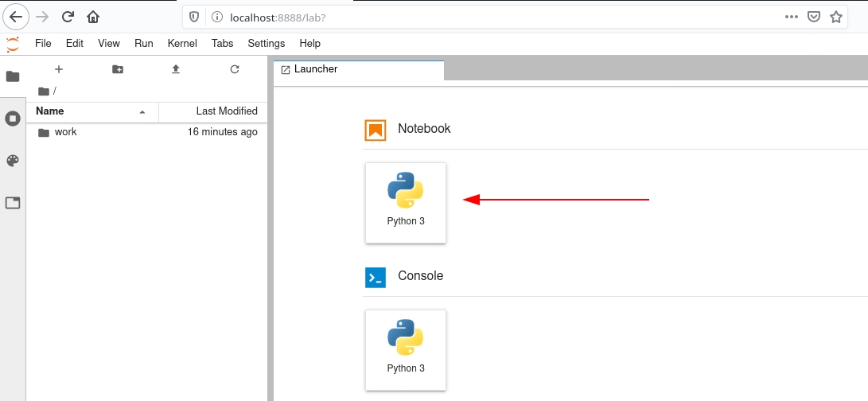Open the File Browser sidebar tab

pos(13,76)
